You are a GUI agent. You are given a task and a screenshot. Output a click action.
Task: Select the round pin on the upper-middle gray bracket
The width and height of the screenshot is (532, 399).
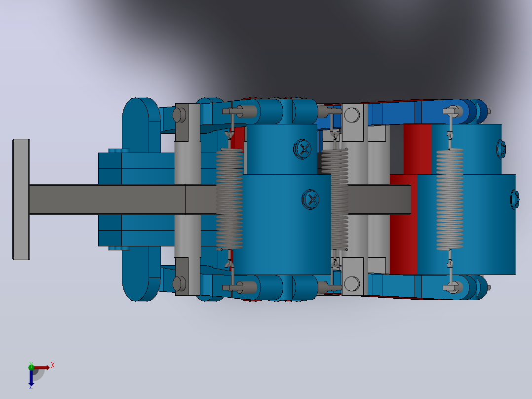pos(352,115)
